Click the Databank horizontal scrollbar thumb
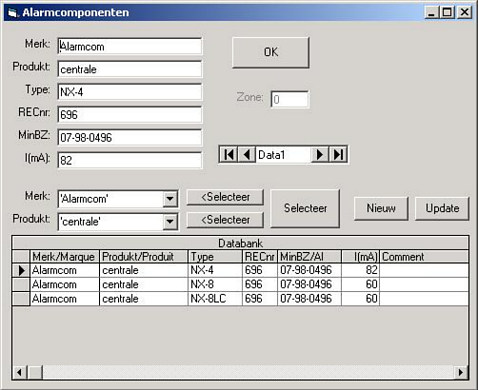The image size is (478, 390). click(35, 372)
